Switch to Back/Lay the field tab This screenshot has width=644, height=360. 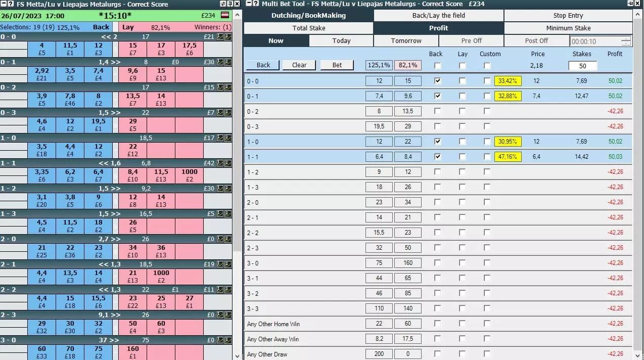point(438,16)
